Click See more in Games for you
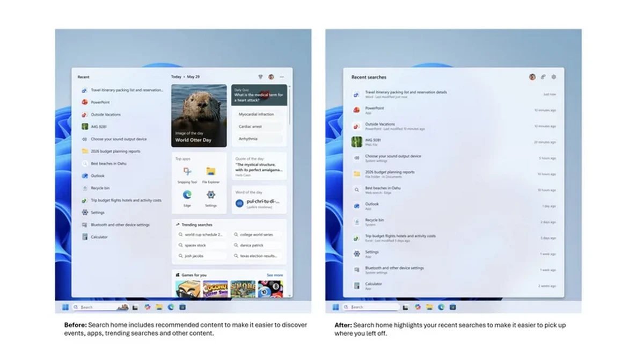This screenshot has width=644, height=362. tap(275, 275)
